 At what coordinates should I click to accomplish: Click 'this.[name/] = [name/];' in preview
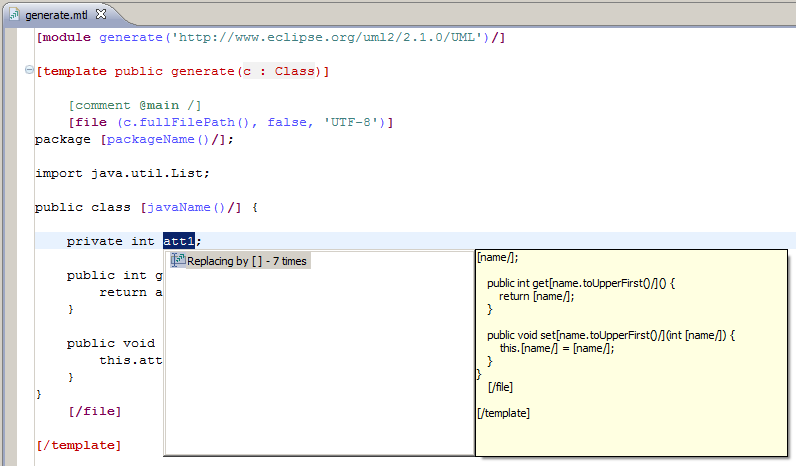[557, 348]
